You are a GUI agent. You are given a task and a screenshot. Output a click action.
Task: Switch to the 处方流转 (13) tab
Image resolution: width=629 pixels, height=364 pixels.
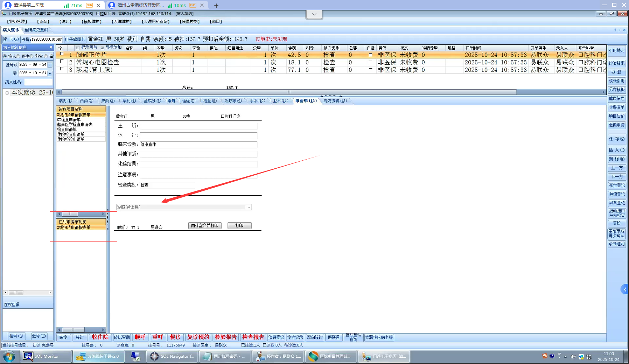(335, 101)
